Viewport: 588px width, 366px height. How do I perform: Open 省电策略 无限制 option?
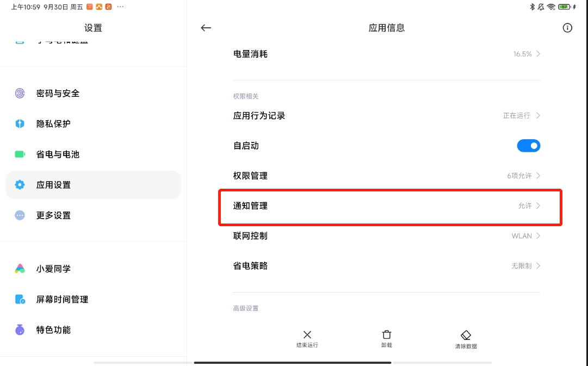tap(387, 266)
